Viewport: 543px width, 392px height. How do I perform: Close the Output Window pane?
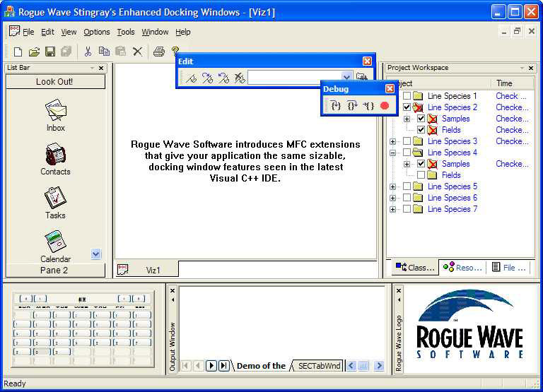coord(173,290)
